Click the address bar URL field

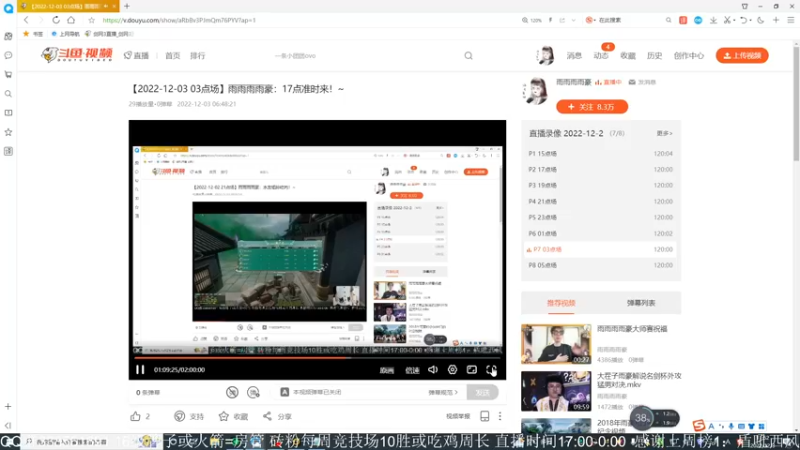[x=306, y=20]
